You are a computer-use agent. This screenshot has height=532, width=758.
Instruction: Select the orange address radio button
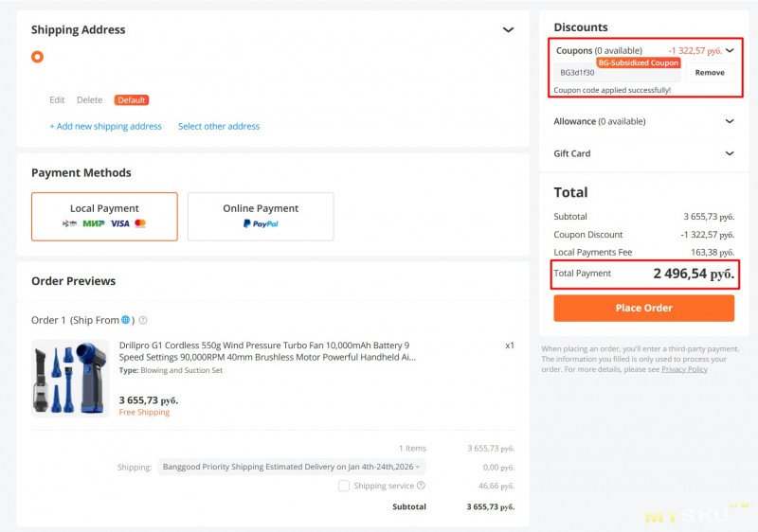[37, 57]
